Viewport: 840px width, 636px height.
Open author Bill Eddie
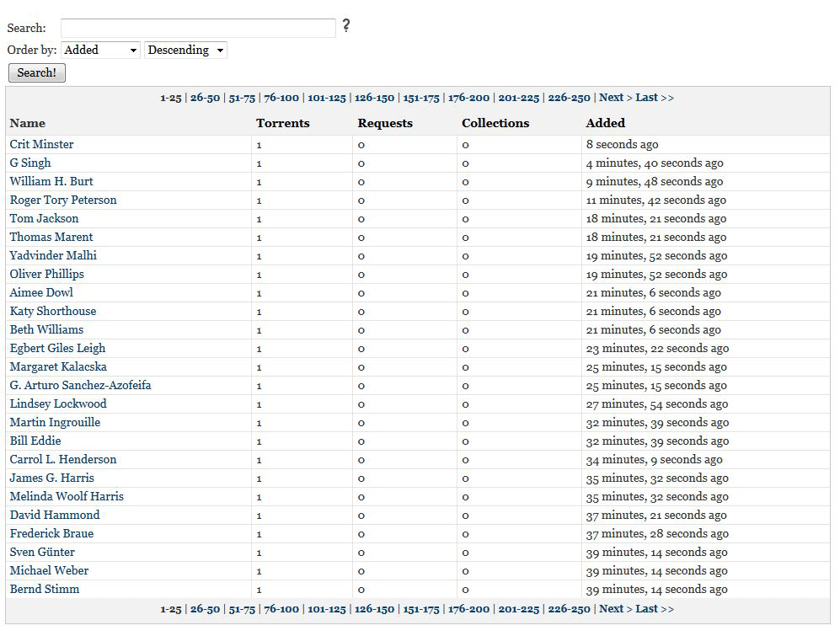35,441
